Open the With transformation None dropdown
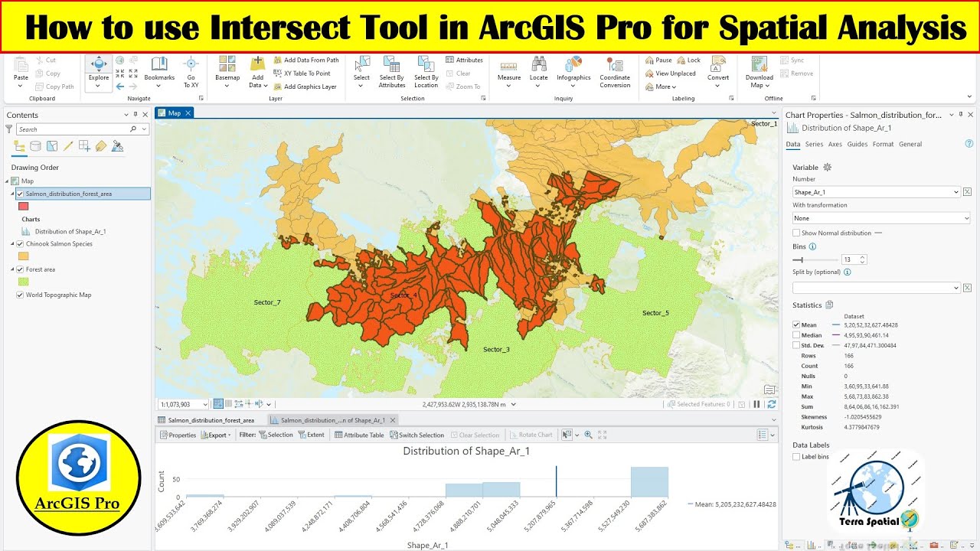980x551 pixels. point(881,218)
